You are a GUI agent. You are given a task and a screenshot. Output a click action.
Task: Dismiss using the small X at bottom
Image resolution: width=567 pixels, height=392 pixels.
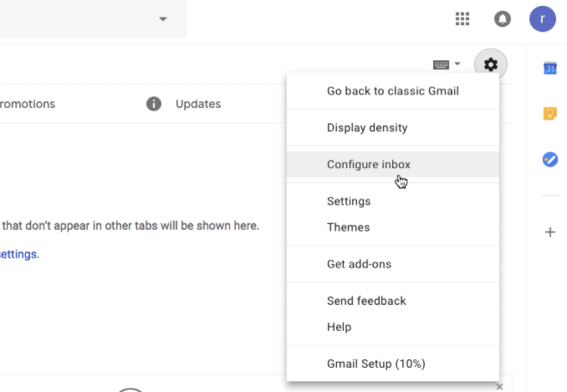point(499,387)
